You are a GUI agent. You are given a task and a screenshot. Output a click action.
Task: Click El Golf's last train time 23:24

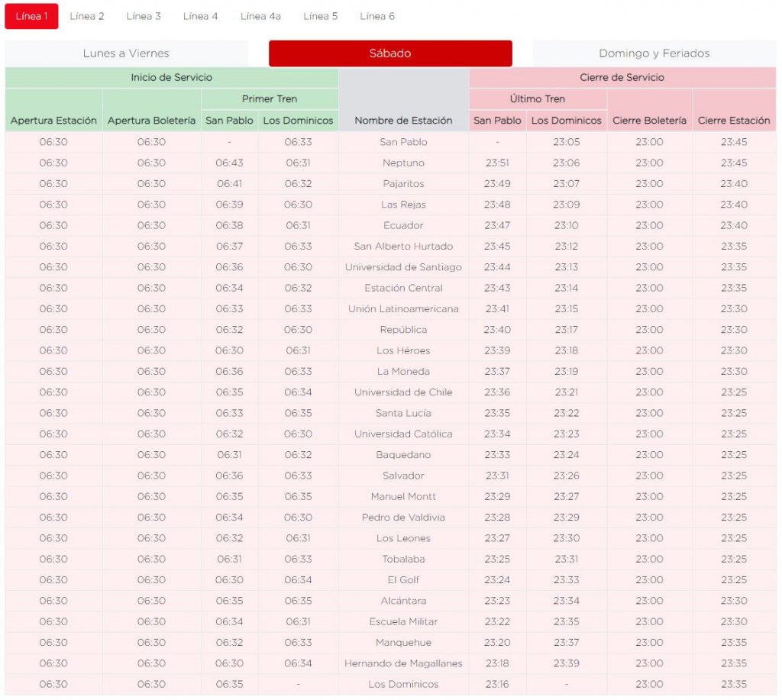point(497,580)
